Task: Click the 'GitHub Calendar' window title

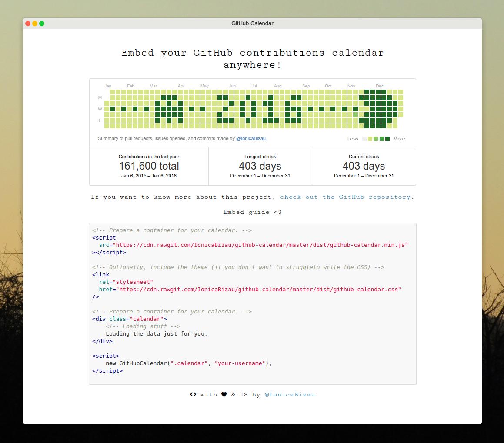Action: pyautogui.click(x=252, y=23)
